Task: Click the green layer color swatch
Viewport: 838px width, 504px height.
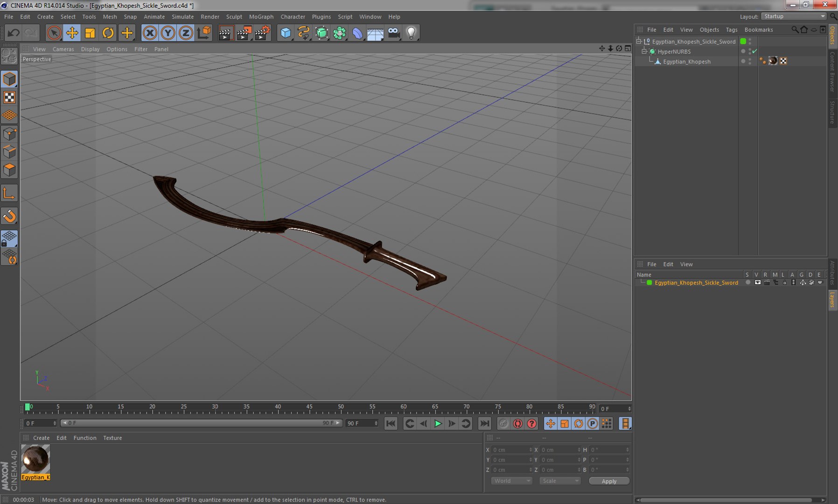Action: [649, 282]
